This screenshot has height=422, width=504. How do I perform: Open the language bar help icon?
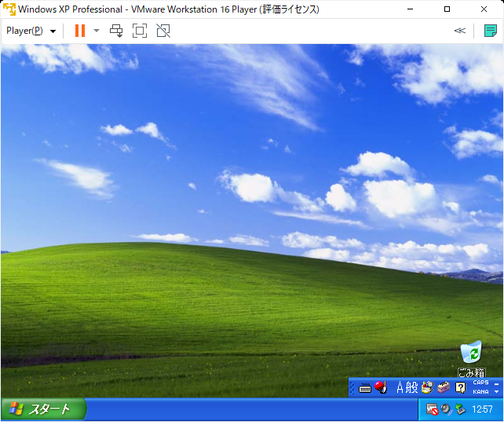(x=461, y=388)
